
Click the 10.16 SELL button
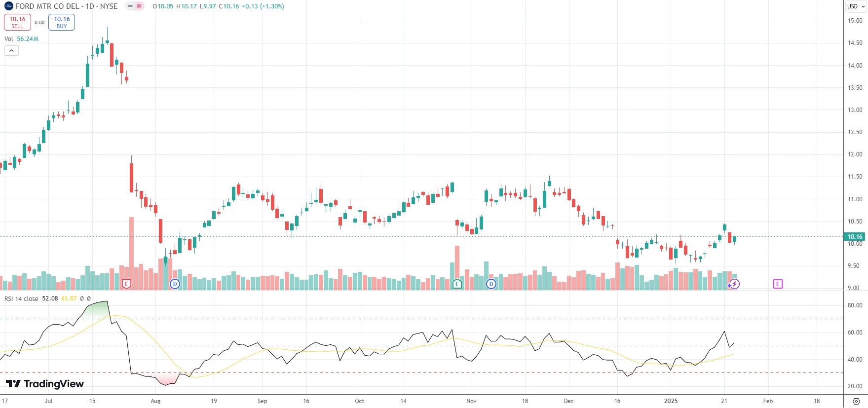click(x=17, y=22)
